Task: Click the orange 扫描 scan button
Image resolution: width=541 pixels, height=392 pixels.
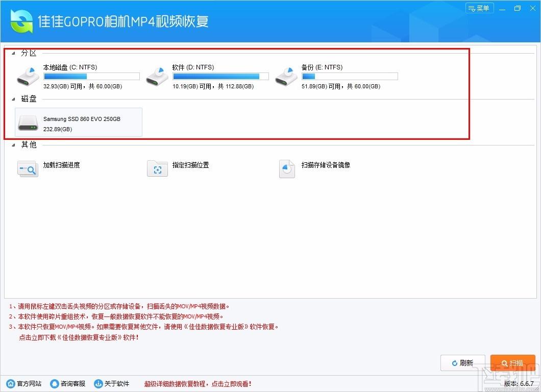Action: tap(513, 363)
